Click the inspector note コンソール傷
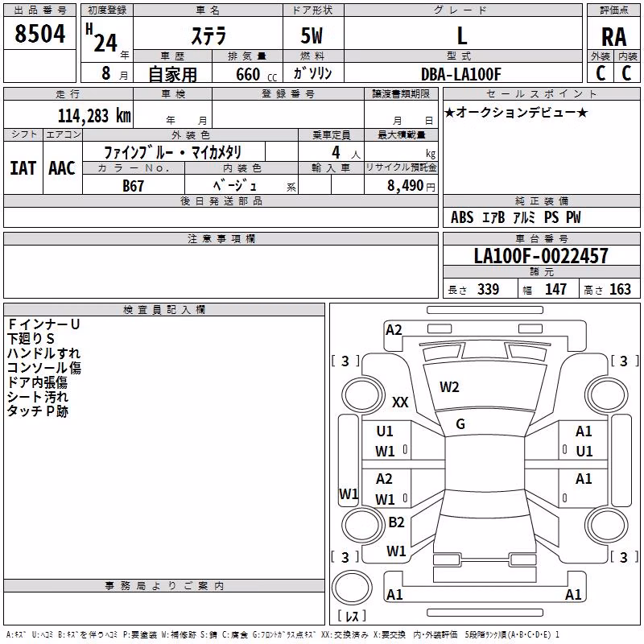644x644 pixels. tap(44, 368)
